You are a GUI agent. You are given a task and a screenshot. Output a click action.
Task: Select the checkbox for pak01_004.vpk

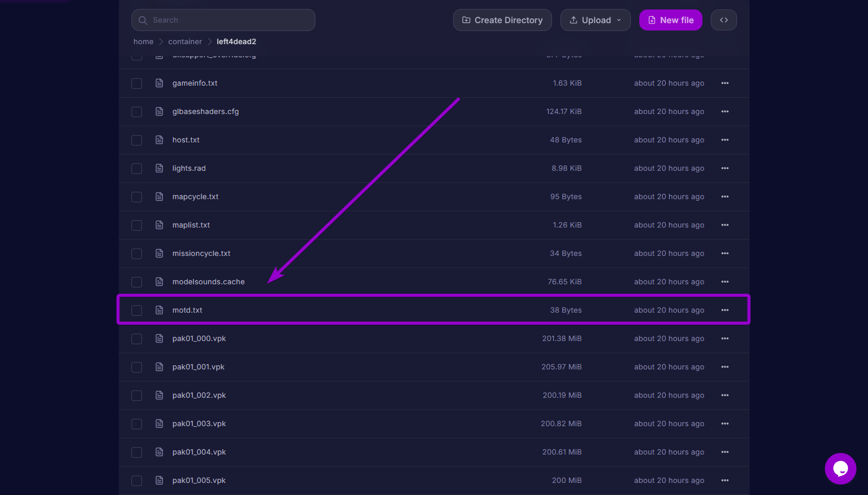137,452
